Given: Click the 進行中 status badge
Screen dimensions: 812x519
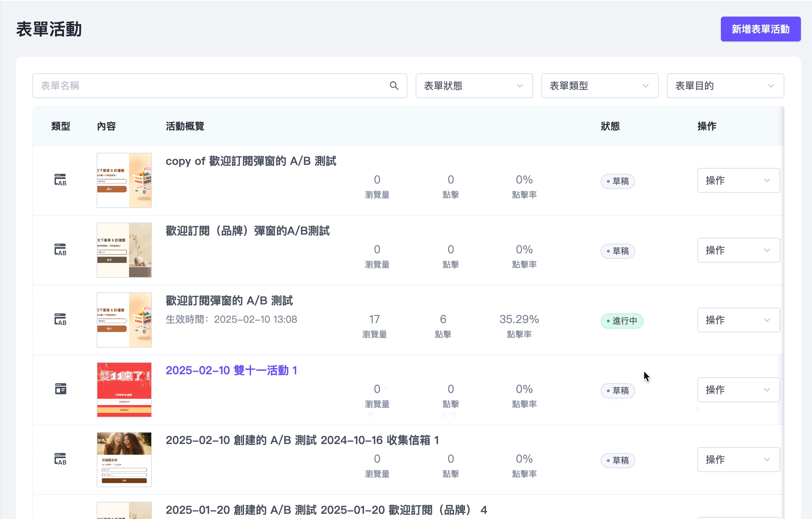Looking at the screenshot, I should coord(621,321).
